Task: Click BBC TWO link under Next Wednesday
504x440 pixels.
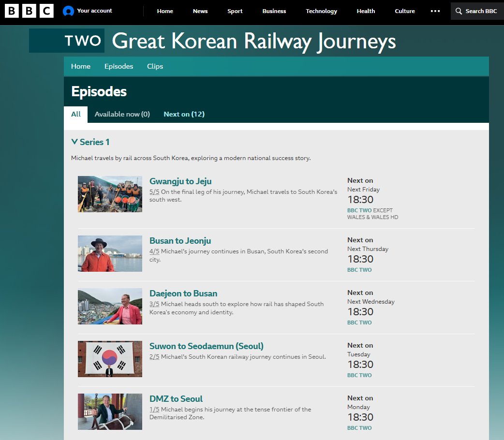Action: (359, 323)
